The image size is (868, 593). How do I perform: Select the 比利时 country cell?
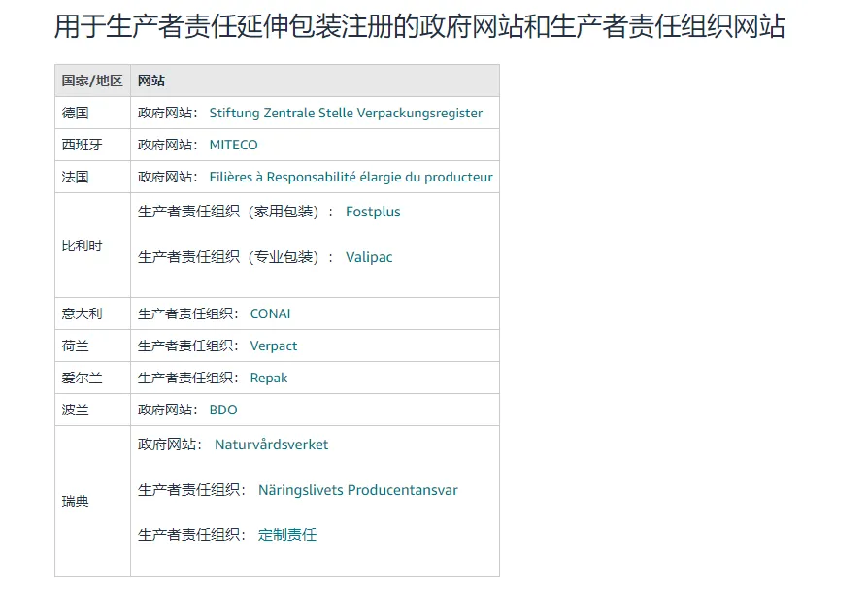82,246
